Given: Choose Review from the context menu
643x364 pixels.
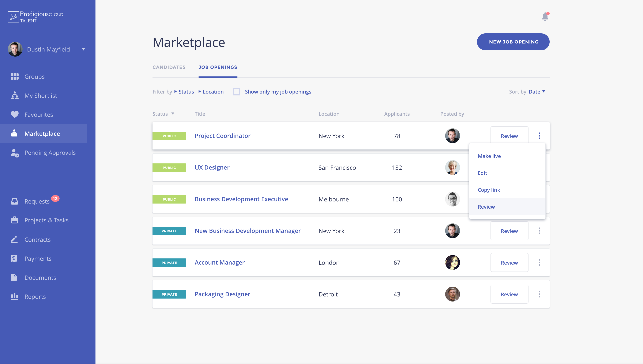Looking at the screenshot, I should (x=507, y=207).
